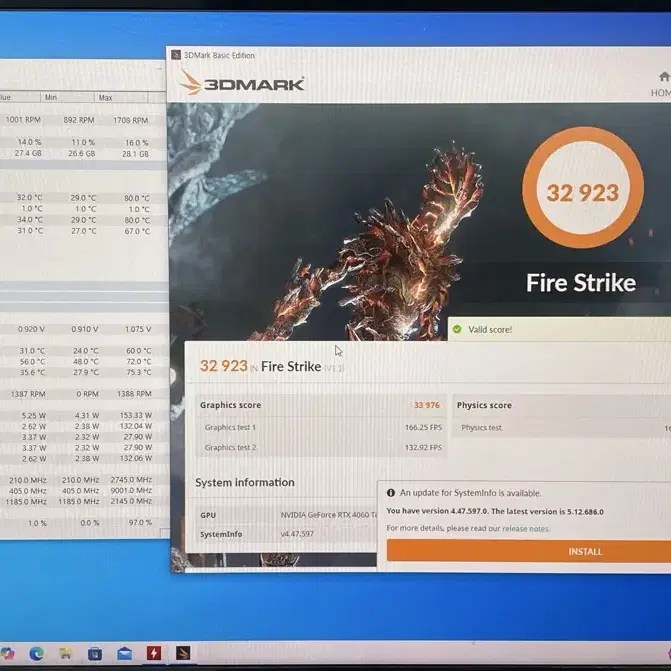Click the 97.0 % maximum usage value

[x=140, y=523]
